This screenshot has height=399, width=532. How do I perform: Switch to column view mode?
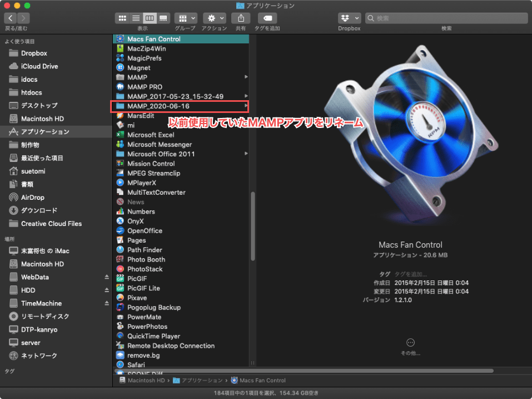click(150, 18)
